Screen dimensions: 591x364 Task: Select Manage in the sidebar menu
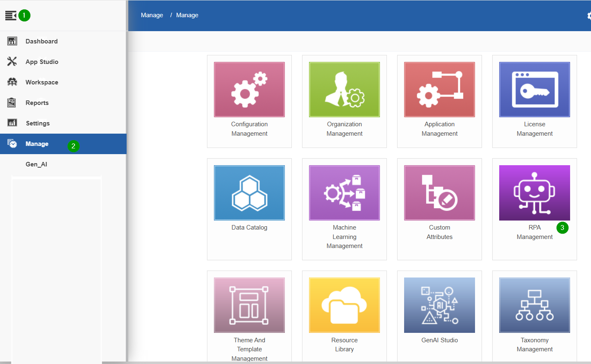click(63, 144)
